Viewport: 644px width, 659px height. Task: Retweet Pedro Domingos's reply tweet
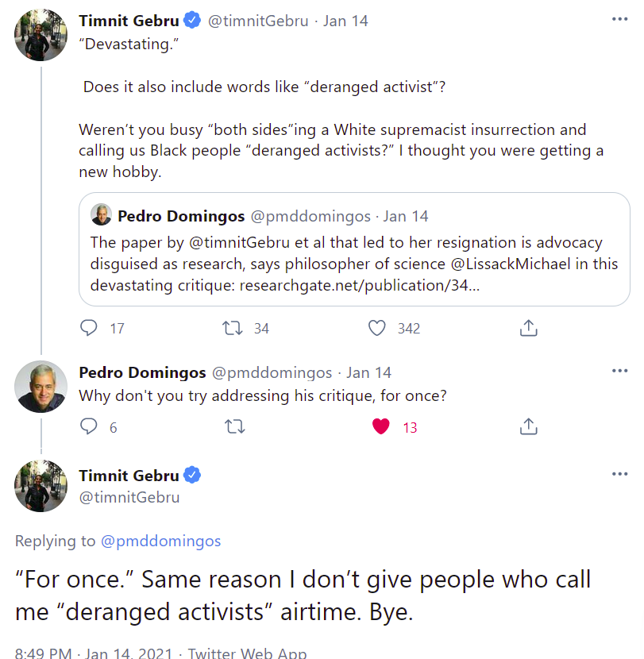(234, 427)
